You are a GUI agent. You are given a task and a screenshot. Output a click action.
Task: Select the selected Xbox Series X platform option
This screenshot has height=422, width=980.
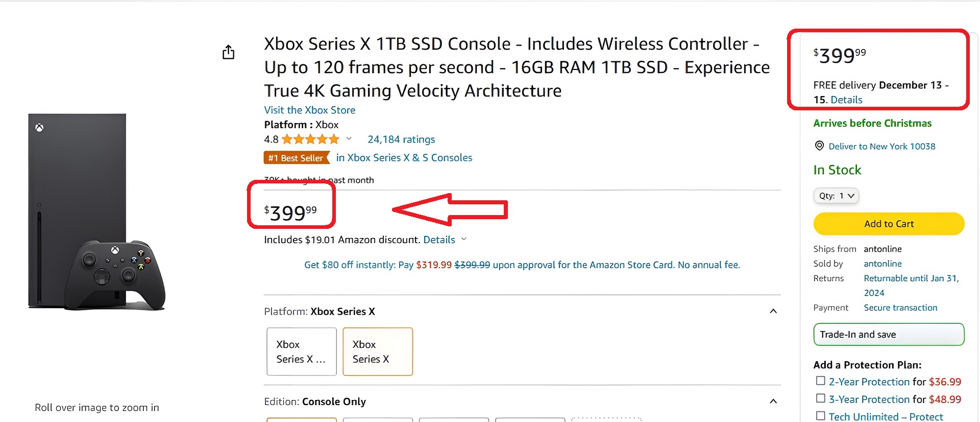[377, 351]
